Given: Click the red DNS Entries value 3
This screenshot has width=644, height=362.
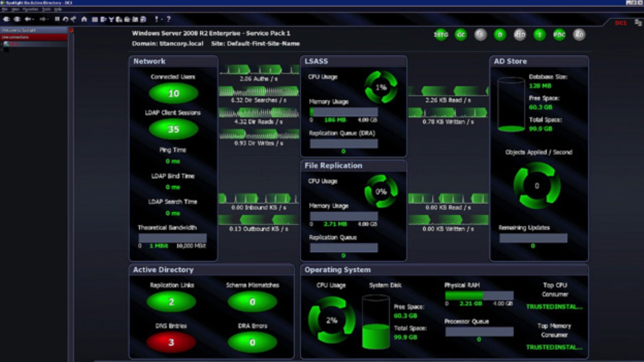Looking at the screenshot, I should point(171,342).
